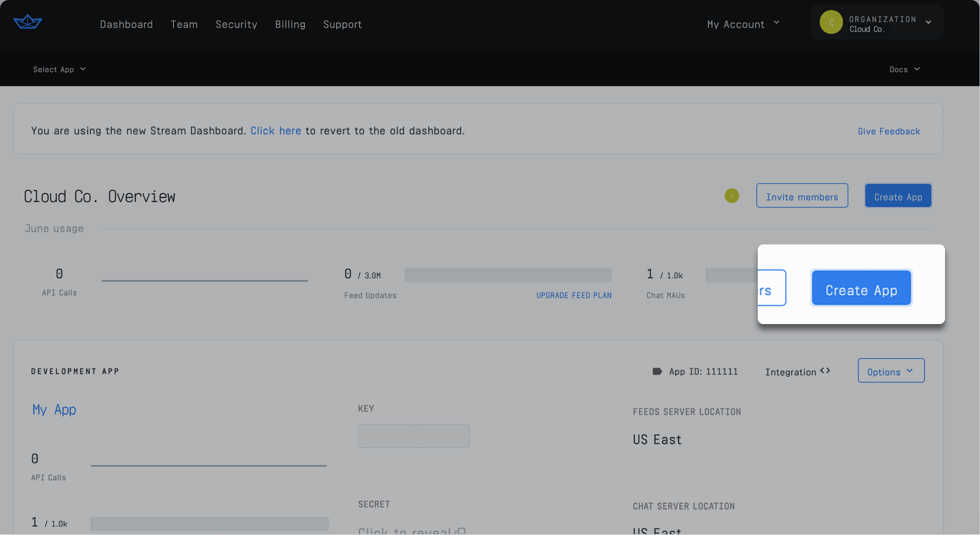Image resolution: width=980 pixels, height=535 pixels.
Task: Open the Billing page
Action: coord(290,24)
